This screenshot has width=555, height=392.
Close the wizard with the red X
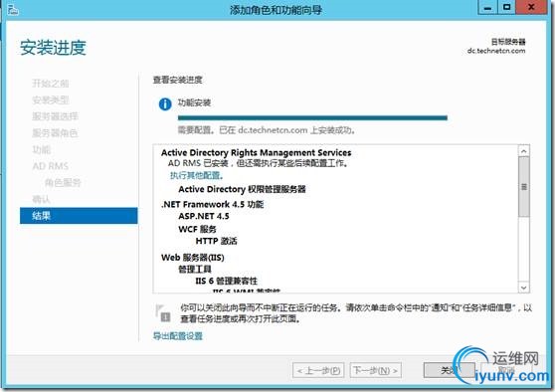coord(531,7)
